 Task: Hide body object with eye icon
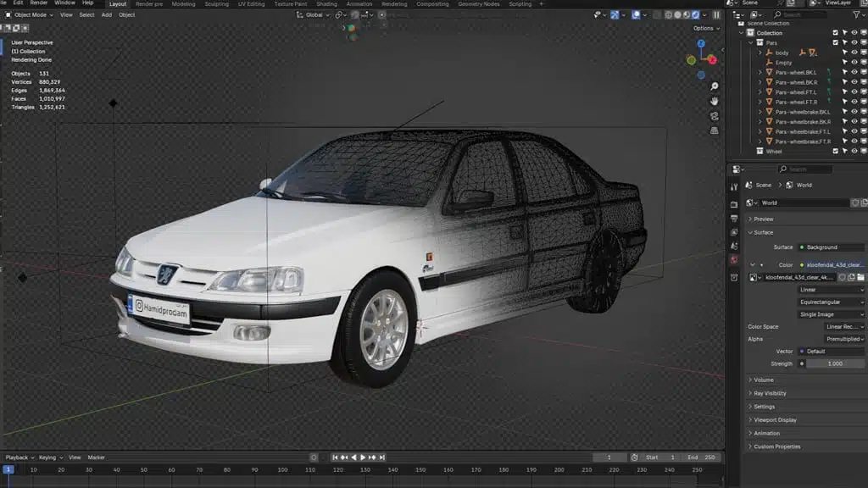(x=854, y=53)
